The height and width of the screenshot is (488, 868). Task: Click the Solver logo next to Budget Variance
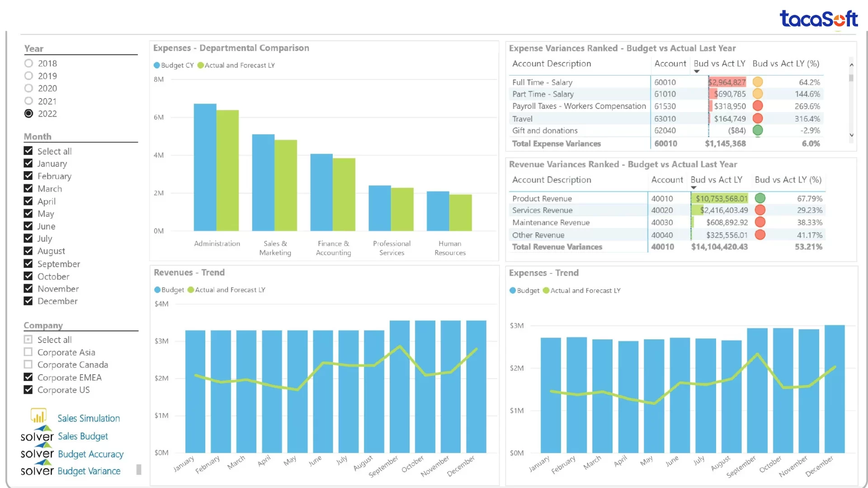(x=37, y=469)
